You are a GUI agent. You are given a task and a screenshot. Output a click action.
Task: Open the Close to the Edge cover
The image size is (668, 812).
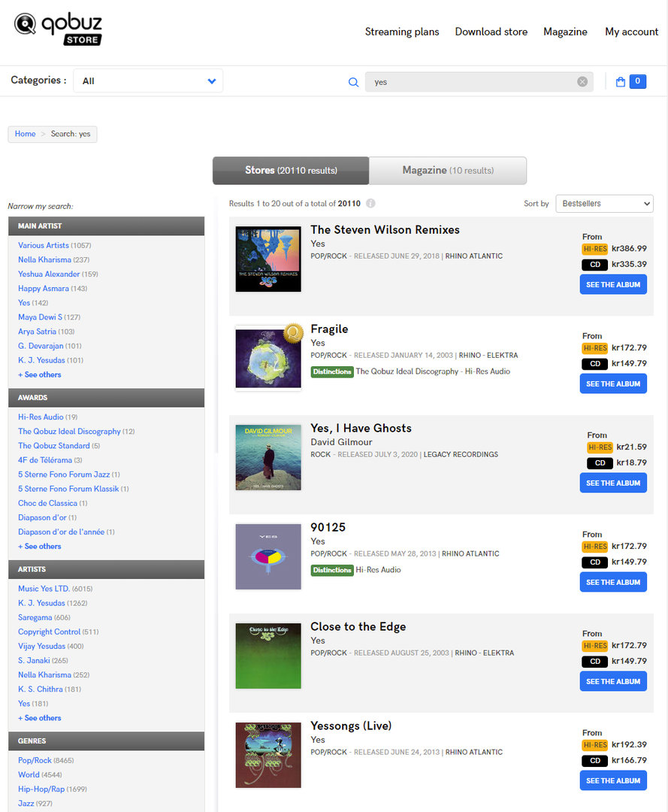[268, 656]
